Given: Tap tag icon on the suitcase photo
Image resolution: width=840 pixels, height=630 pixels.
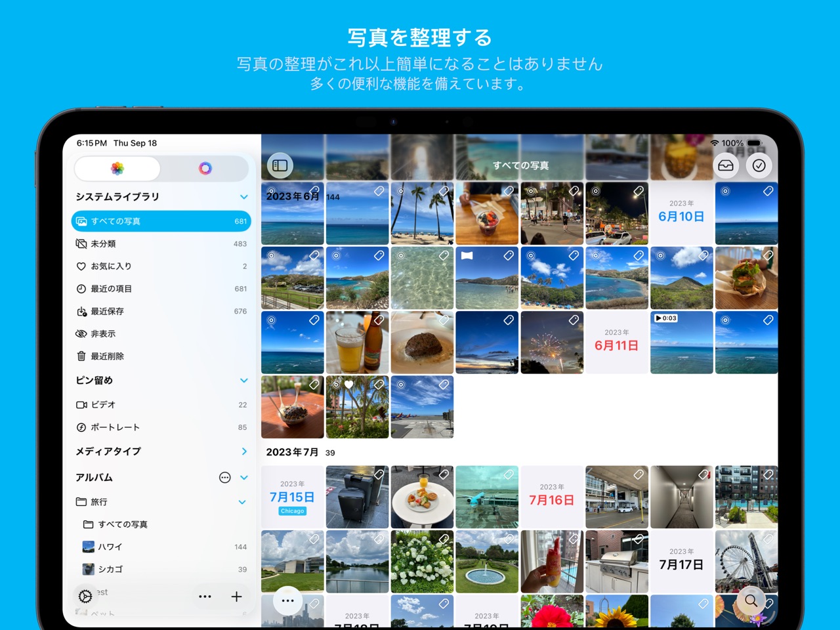Looking at the screenshot, I should click(379, 474).
